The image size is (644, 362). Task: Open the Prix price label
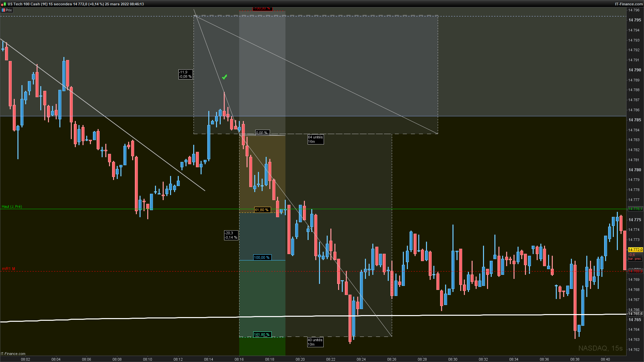coord(9,10)
